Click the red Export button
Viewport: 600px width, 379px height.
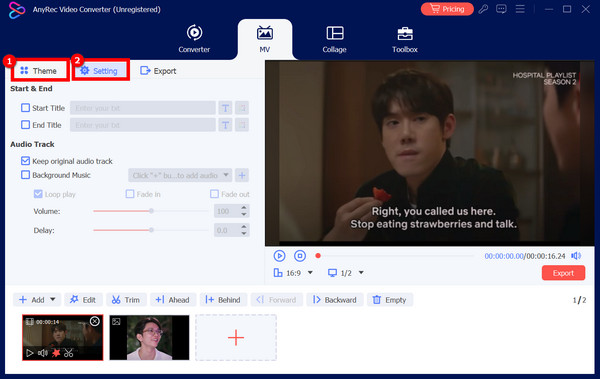(563, 273)
